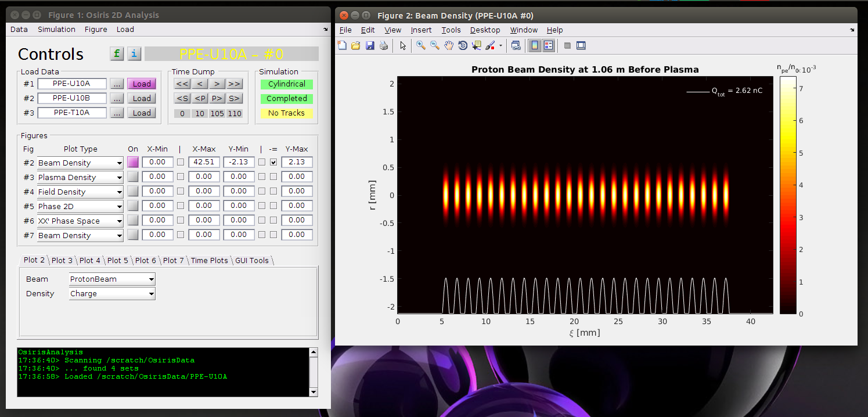
Task: Select the Rotate 3D tool
Action: pyautogui.click(x=463, y=45)
